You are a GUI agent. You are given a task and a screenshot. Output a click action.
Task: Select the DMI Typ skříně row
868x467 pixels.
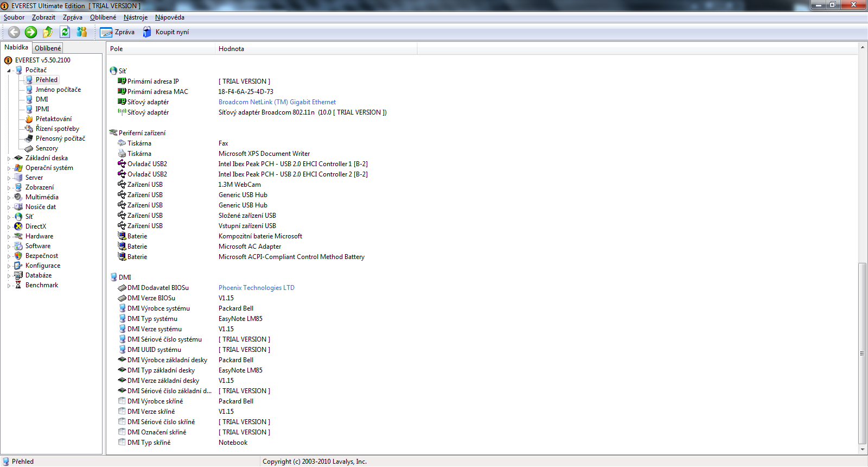pos(482,443)
